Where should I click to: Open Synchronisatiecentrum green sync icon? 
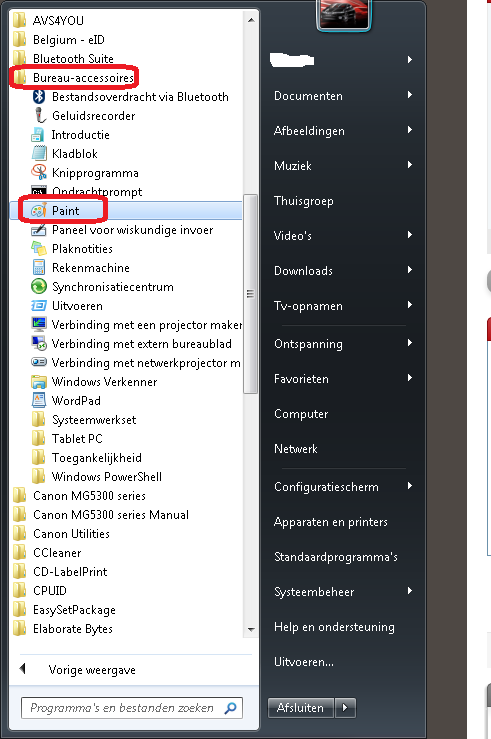39,287
